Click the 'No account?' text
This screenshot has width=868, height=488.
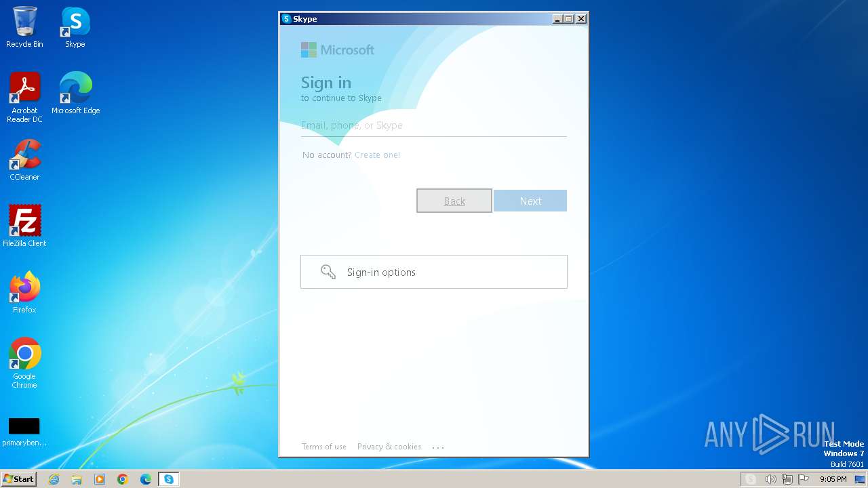pos(327,155)
